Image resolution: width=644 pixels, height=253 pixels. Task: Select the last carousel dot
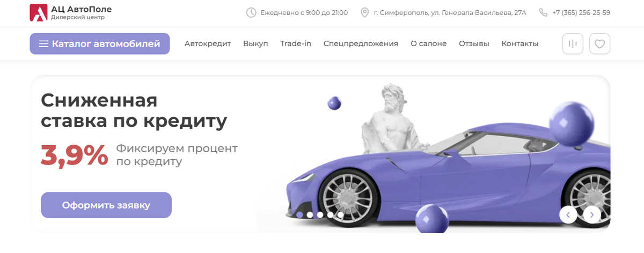point(340,215)
